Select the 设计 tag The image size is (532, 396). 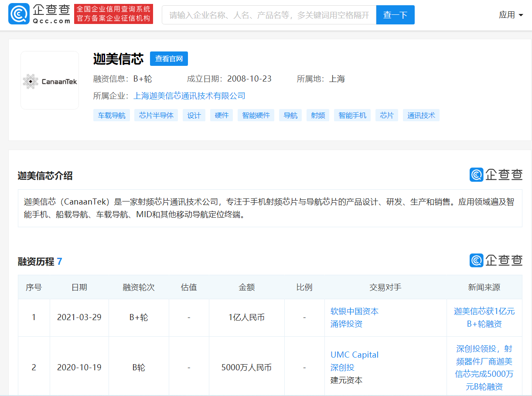[x=194, y=115]
